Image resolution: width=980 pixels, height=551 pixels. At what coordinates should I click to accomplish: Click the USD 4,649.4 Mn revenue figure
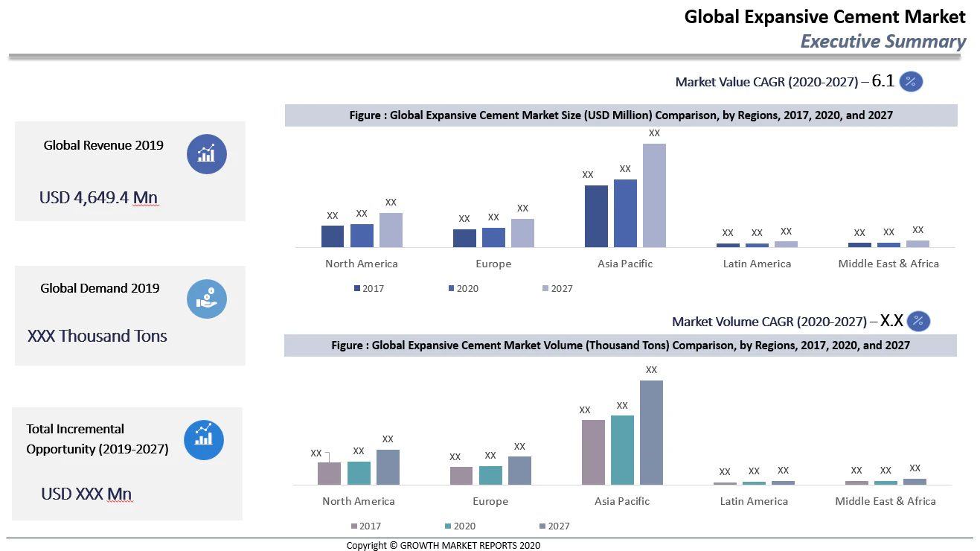97,197
